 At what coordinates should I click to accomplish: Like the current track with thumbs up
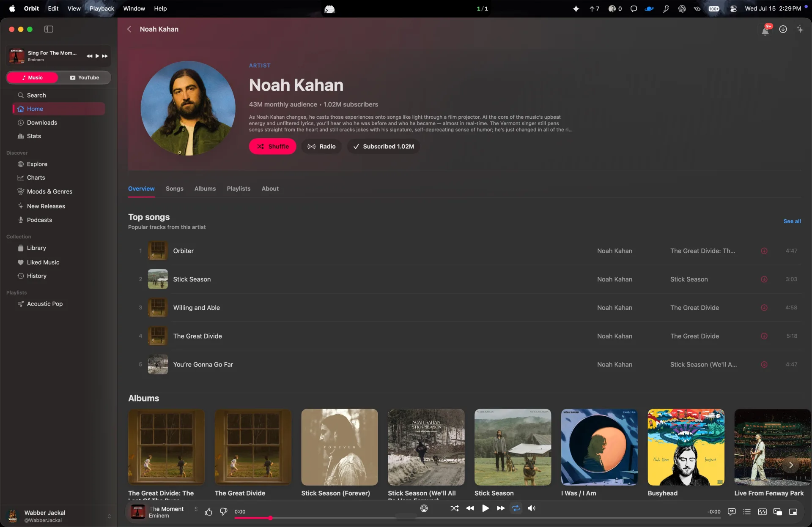tap(208, 512)
